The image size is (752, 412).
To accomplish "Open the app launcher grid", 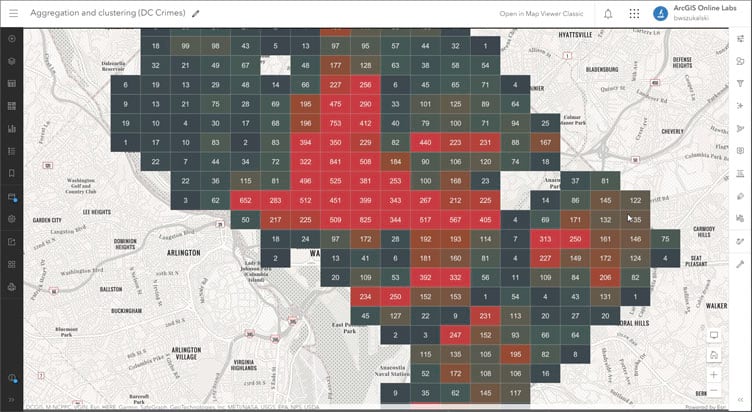I will tap(634, 14).
